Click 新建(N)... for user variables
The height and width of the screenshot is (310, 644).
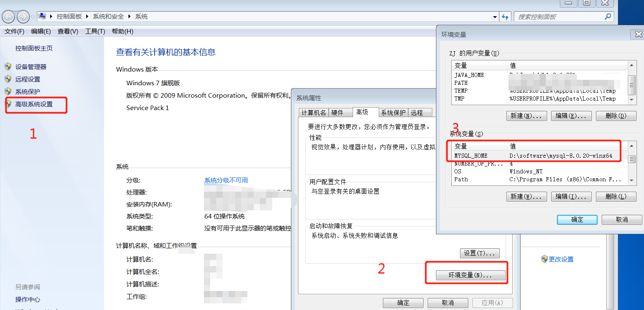click(526, 116)
